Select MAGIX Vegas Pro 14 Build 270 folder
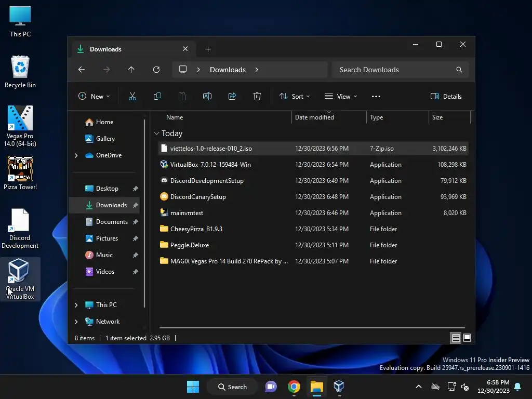The width and height of the screenshot is (532, 399). [313, 261]
